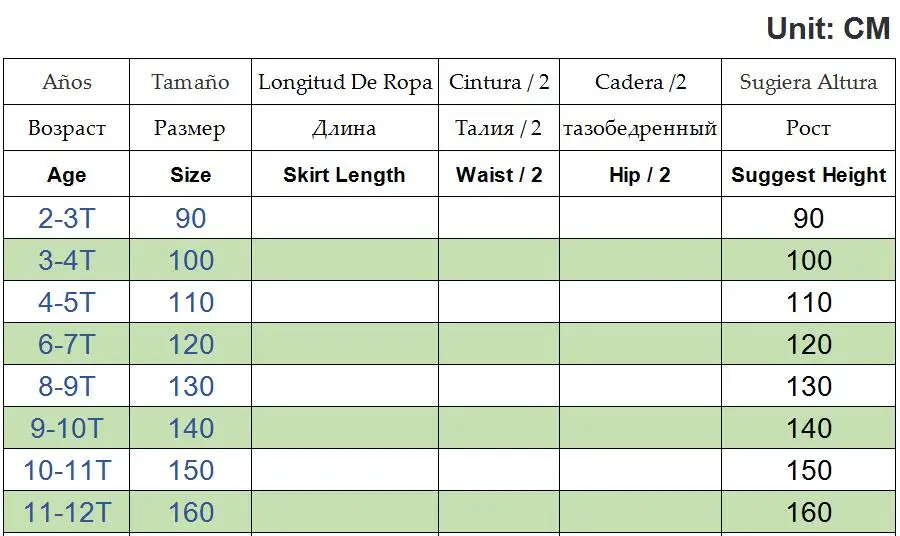This screenshot has width=900, height=536.
Task: Select the empty Waist cell for 3-4T
Action: tap(499, 260)
